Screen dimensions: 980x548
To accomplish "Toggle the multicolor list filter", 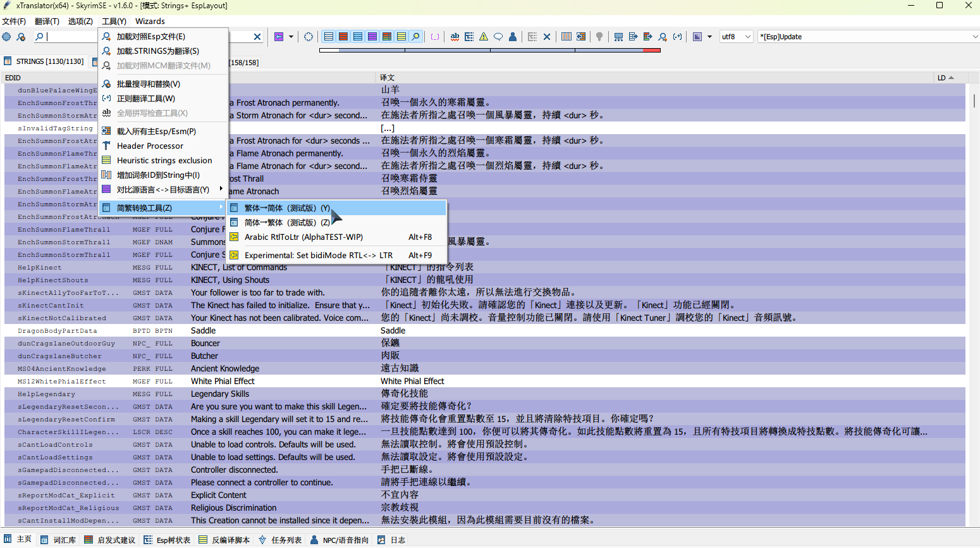I will (387, 37).
